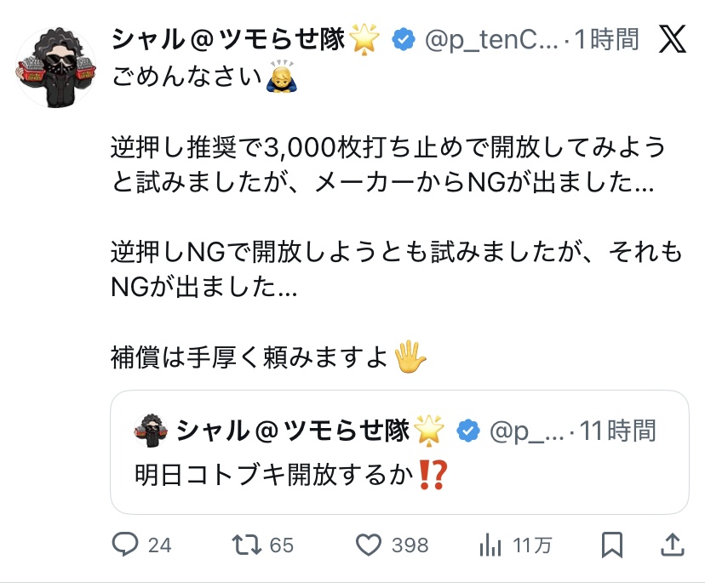The height and width of the screenshot is (588, 705).
Task: Open the share icon menu
Action: point(671,545)
